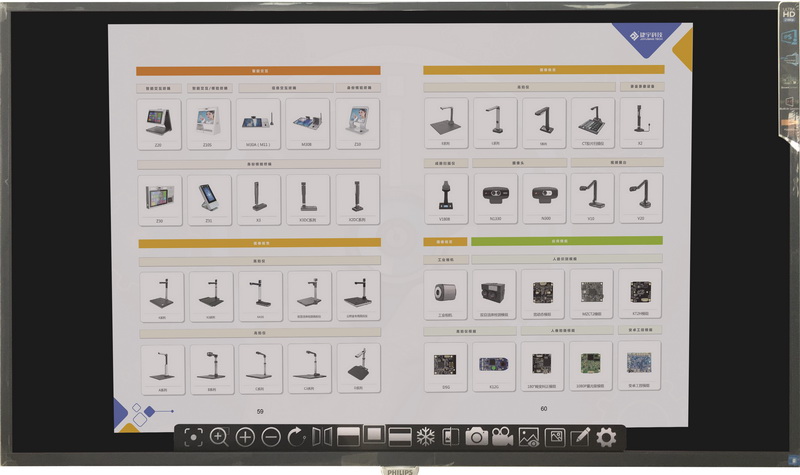Freeze the picture with the snowflake icon
The width and height of the screenshot is (800, 475).
click(425, 437)
